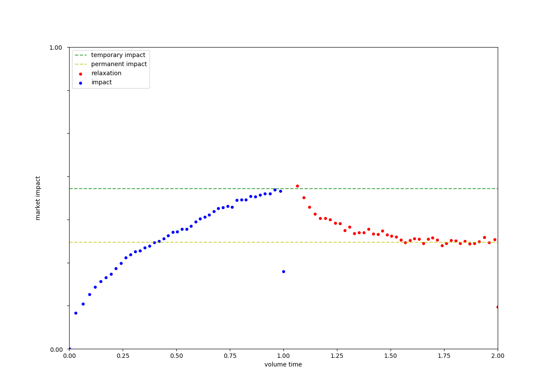Image resolution: width=553 pixels, height=392 pixels.
Task: Click the green dashed legend line sample
Action: pyautogui.click(x=81, y=55)
